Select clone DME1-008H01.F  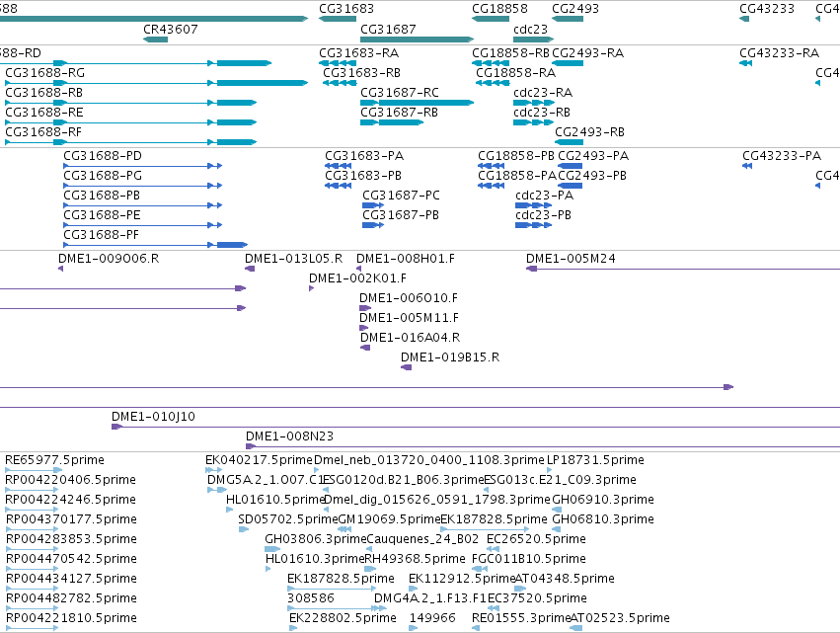(406, 259)
